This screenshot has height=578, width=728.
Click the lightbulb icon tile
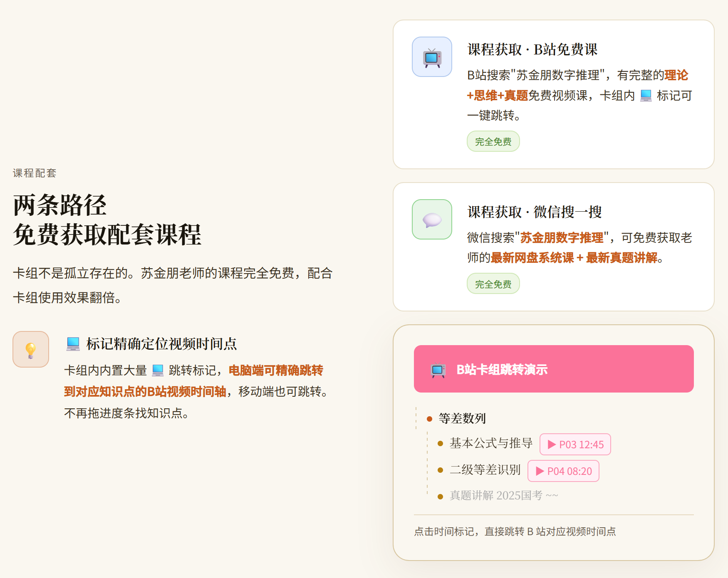[x=31, y=349]
